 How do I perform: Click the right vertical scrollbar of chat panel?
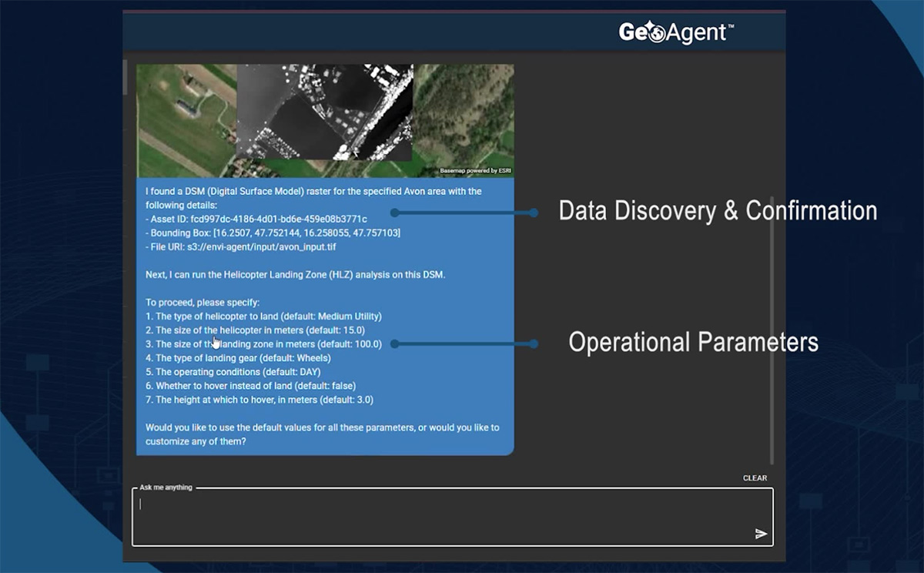(x=772, y=330)
